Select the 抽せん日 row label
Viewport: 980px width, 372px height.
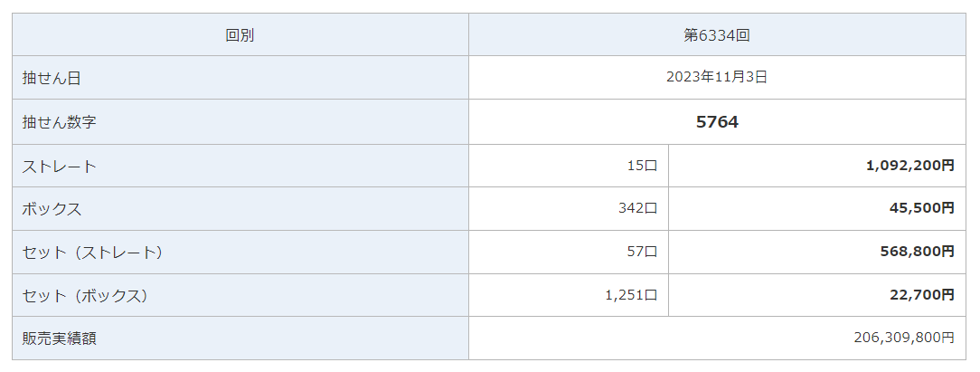[x=52, y=78]
